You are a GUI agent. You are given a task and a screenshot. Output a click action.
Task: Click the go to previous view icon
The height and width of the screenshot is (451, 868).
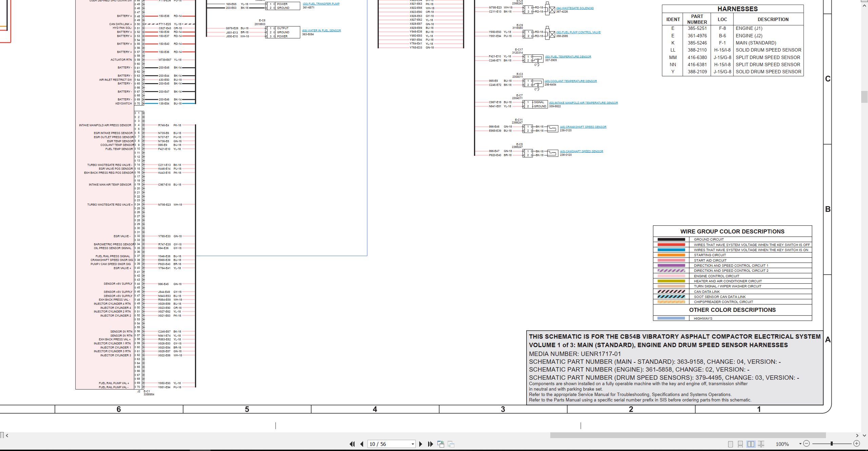click(x=441, y=444)
